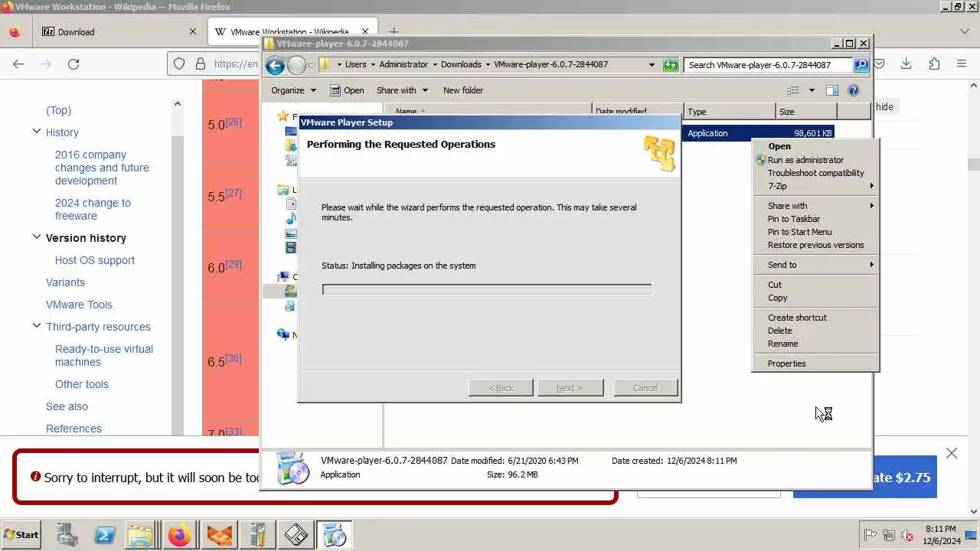
Task: Choose Run as administrator in context menu
Action: tap(815, 160)
